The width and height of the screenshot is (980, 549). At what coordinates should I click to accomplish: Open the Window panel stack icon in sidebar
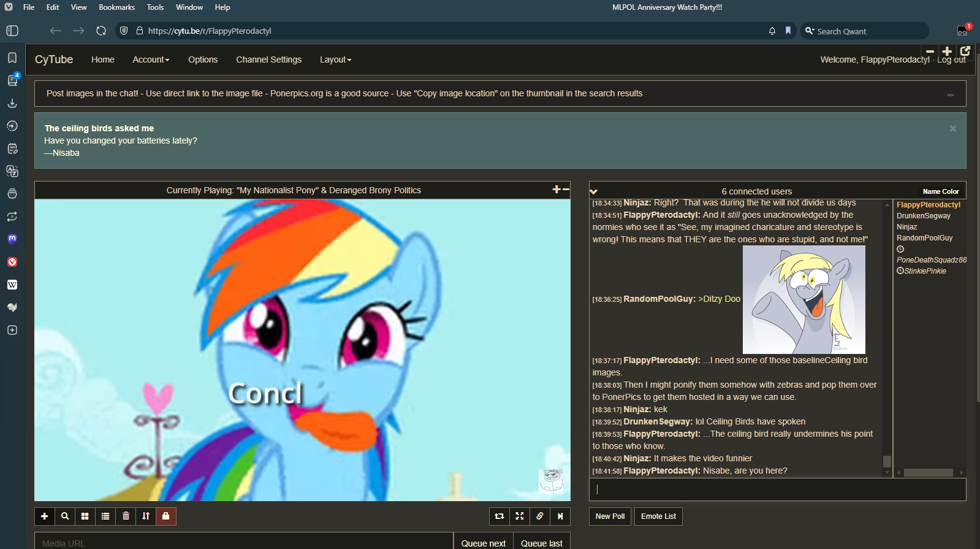12,194
